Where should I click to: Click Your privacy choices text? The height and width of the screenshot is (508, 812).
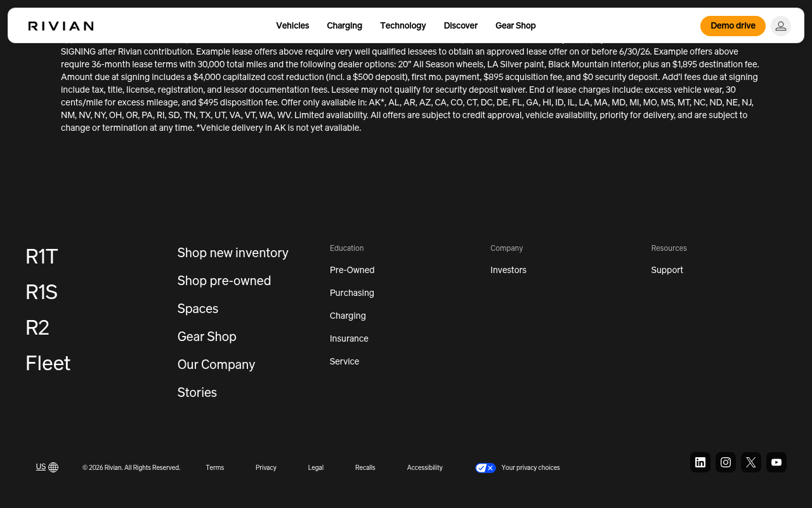coord(530,468)
